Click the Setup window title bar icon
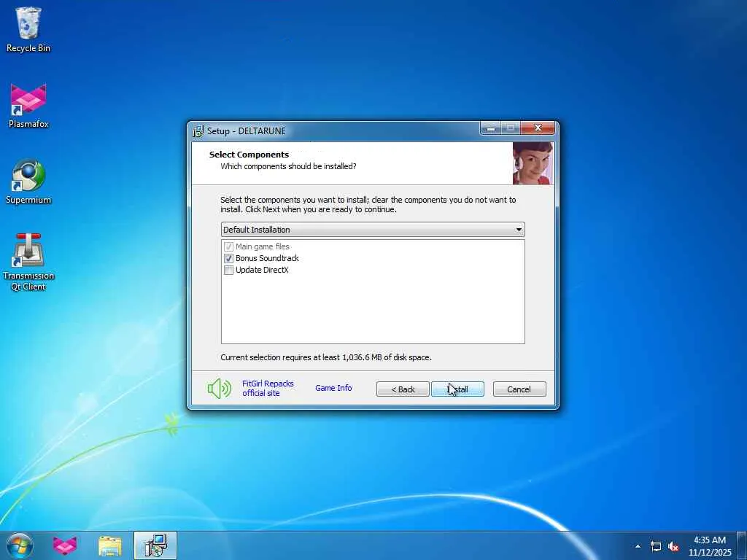 (198, 131)
